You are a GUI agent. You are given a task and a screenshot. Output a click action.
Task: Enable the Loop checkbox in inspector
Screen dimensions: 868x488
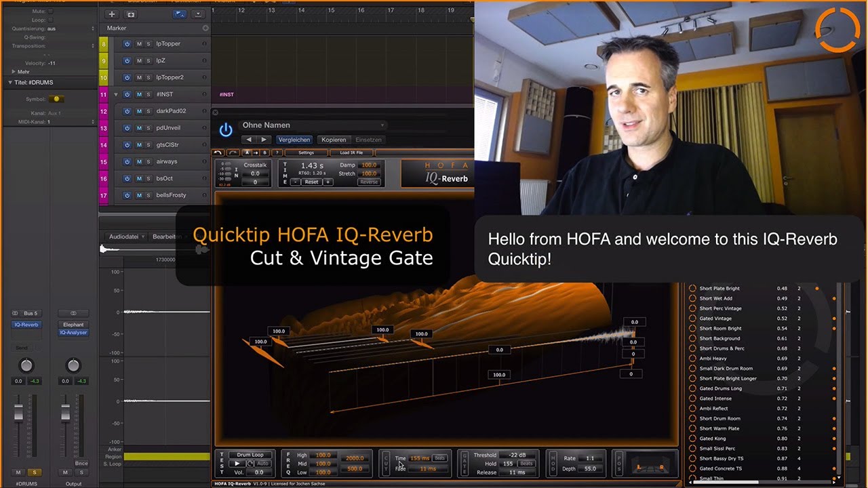coord(50,20)
